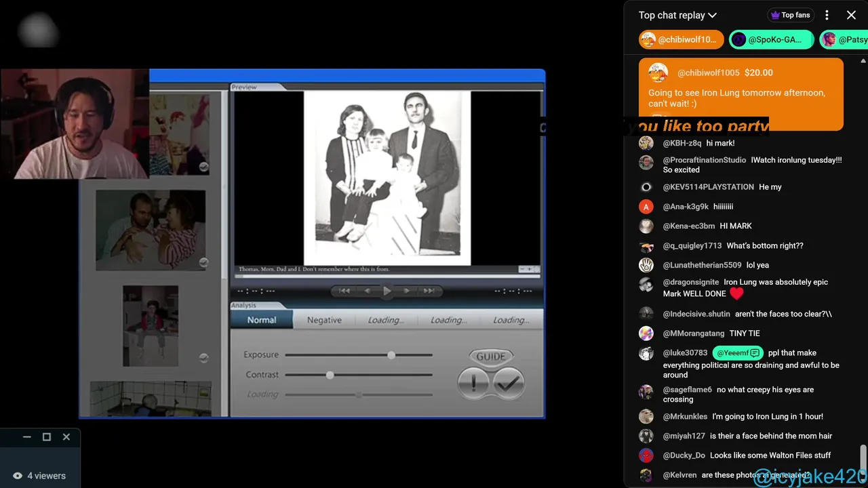Click @KEV5114PLAYSTATION's avatar
Image resolution: width=868 pixels, height=488 pixels.
[646, 187]
